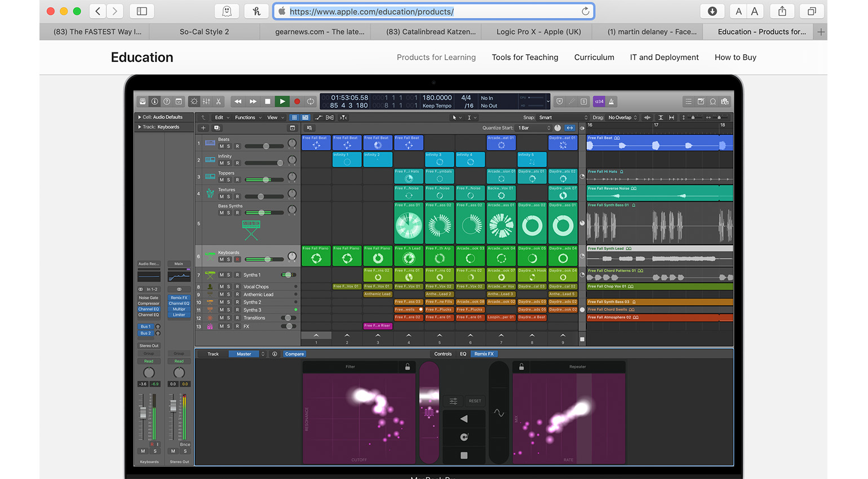Open the Editors scissors button
The image size is (868, 479).
(219, 101)
